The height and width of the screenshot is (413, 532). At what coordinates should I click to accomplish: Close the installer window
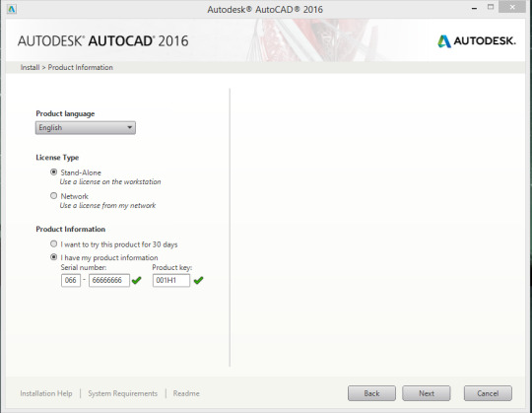click(512, 7)
